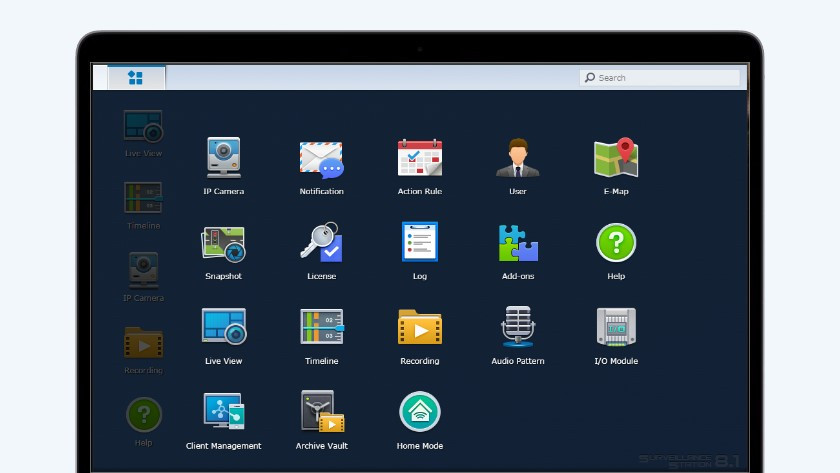Screen dimensions: 840x473
Task: Open the E-Map application
Action: point(616,159)
